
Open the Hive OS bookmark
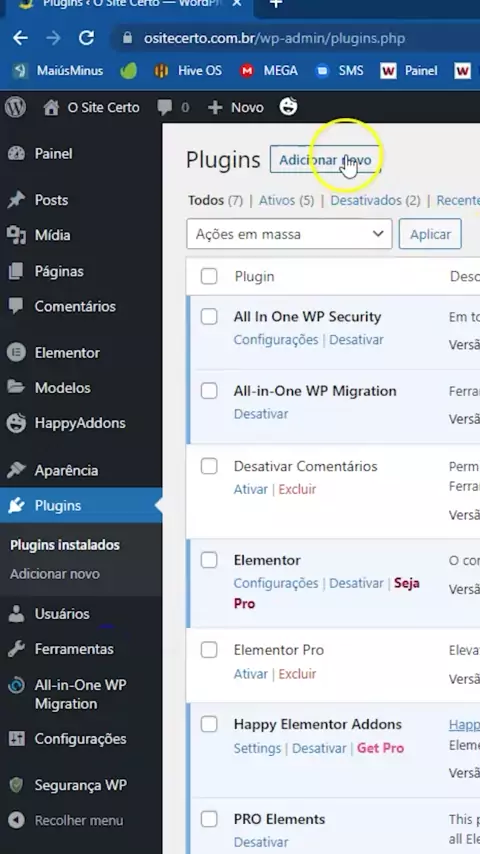point(188,71)
